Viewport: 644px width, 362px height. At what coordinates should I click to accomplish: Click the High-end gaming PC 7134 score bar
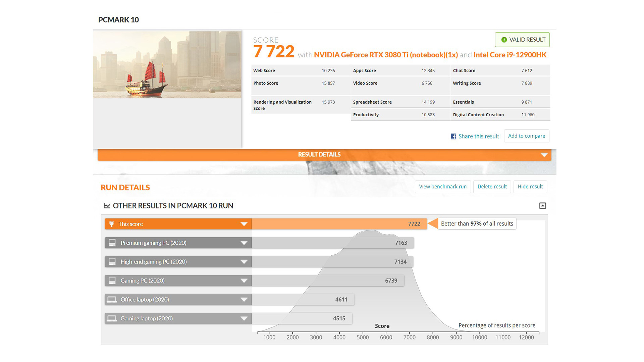point(332,262)
